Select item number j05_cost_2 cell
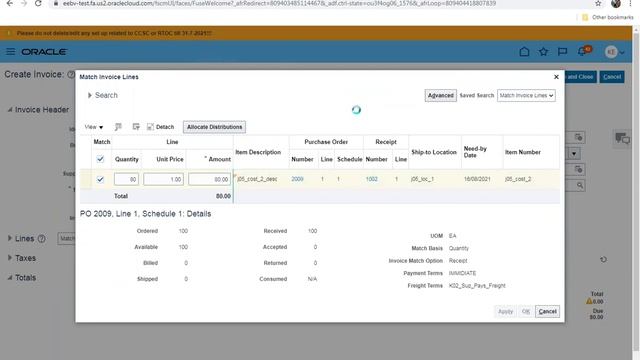The width and height of the screenshot is (640, 360). tap(518, 179)
